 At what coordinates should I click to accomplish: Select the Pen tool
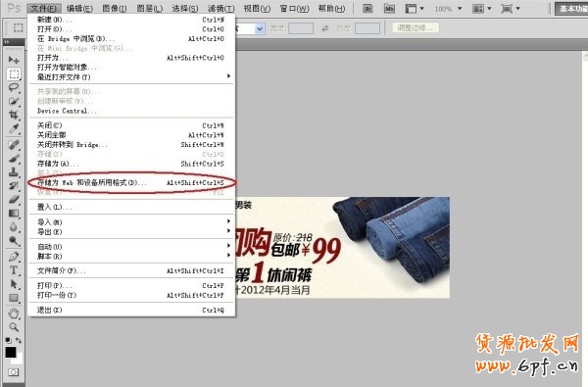pyautogui.click(x=14, y=257)
